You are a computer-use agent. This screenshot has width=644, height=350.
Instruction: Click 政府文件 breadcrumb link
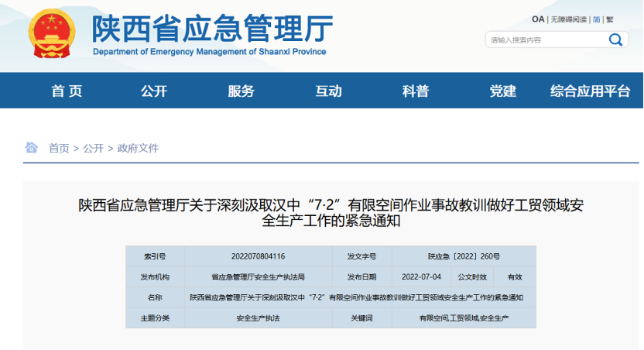coord(138,148)
